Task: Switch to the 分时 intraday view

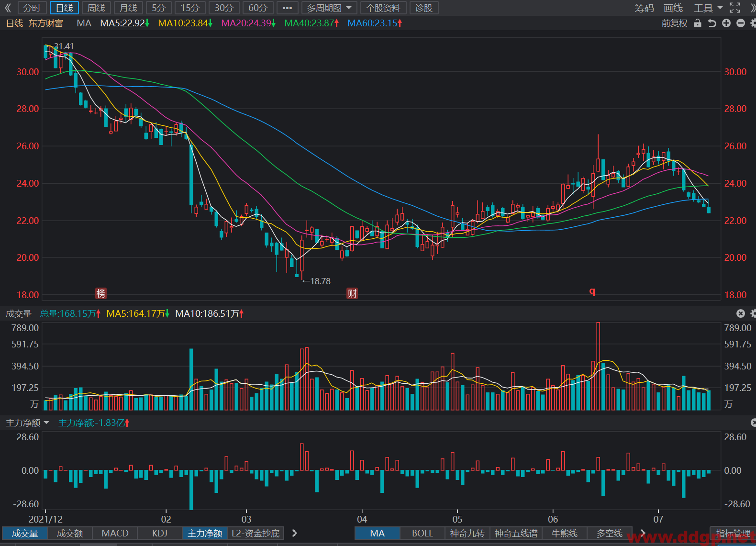Action: click(x=32, y=8)
